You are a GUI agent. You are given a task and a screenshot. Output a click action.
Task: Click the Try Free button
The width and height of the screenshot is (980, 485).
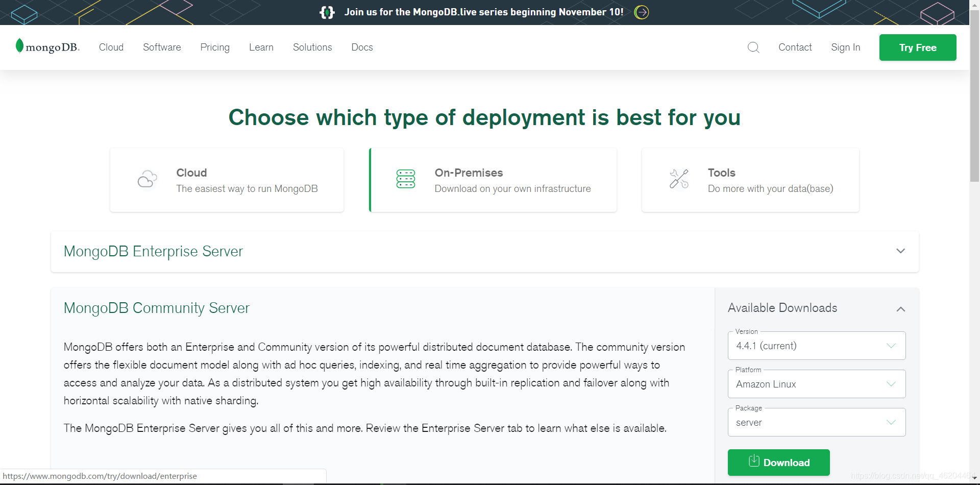(x=918, y=47)
